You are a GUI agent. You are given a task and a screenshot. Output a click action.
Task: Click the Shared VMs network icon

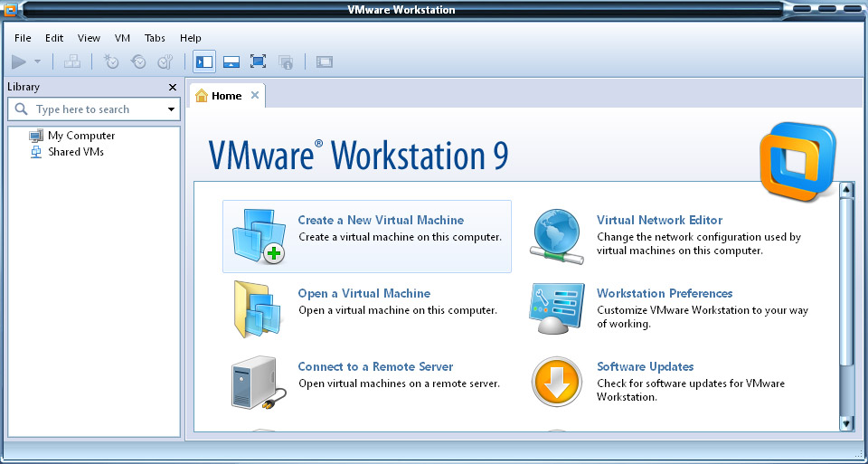36,152
